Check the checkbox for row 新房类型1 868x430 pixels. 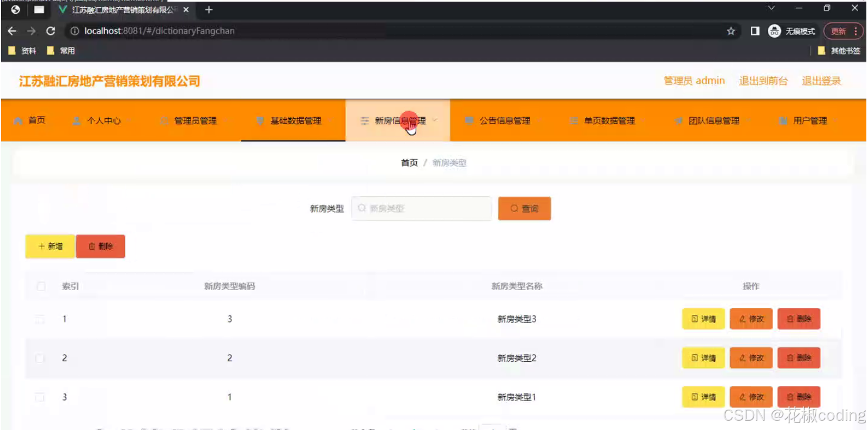coord(40,397)
